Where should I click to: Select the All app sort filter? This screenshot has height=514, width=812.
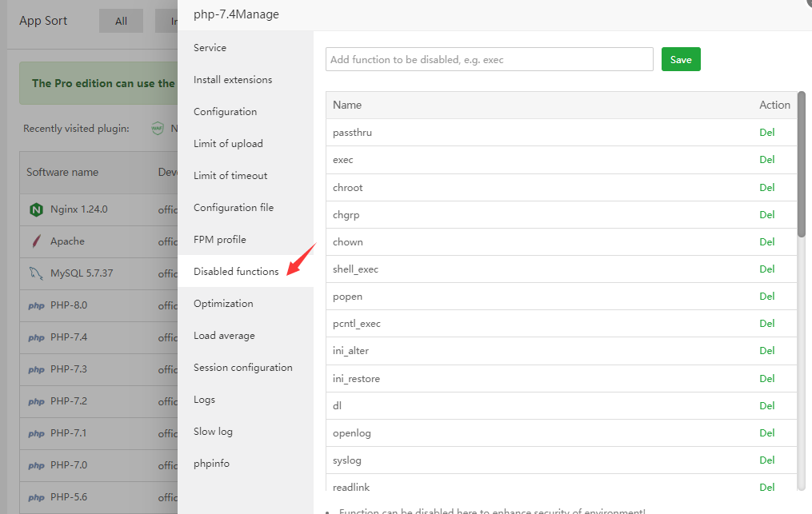pyautogui.click(x=121, y=22)
